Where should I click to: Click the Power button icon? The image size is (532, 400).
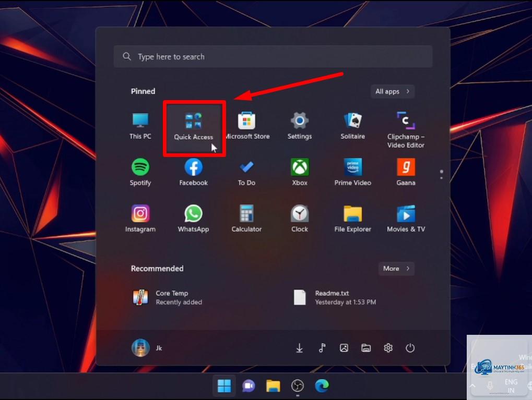point(410,348)
